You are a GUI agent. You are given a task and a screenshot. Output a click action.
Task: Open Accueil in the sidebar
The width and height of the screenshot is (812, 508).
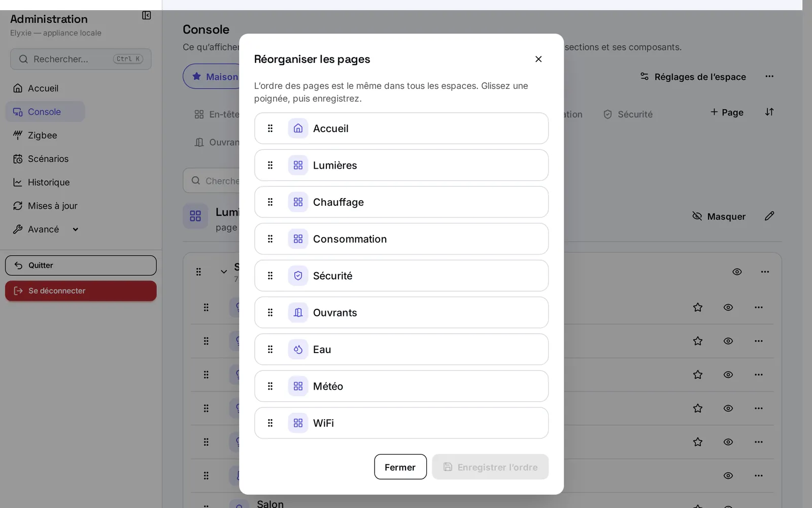(36, 88)
